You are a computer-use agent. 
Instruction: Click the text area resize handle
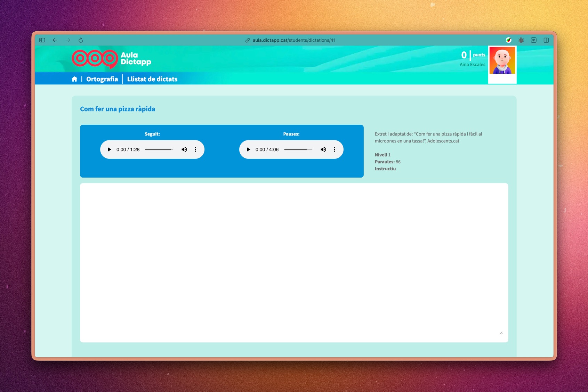[501, 333]
